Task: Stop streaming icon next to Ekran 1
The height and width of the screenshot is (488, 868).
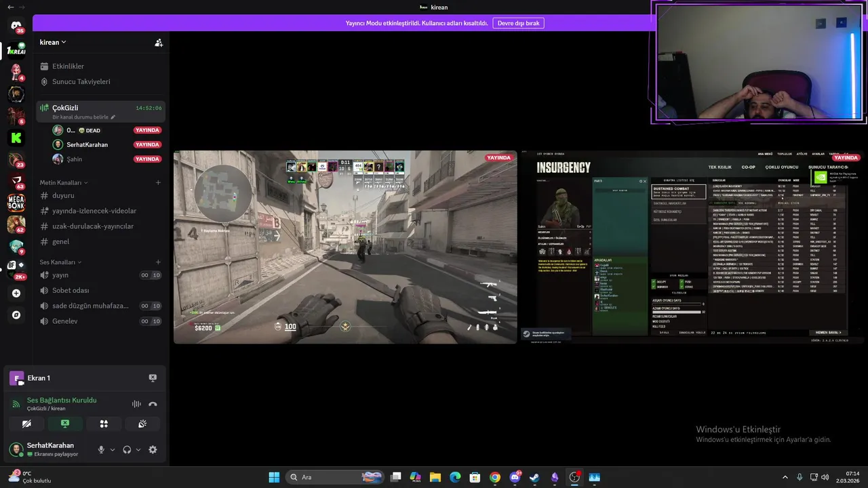Action: (x=153, y=378)
